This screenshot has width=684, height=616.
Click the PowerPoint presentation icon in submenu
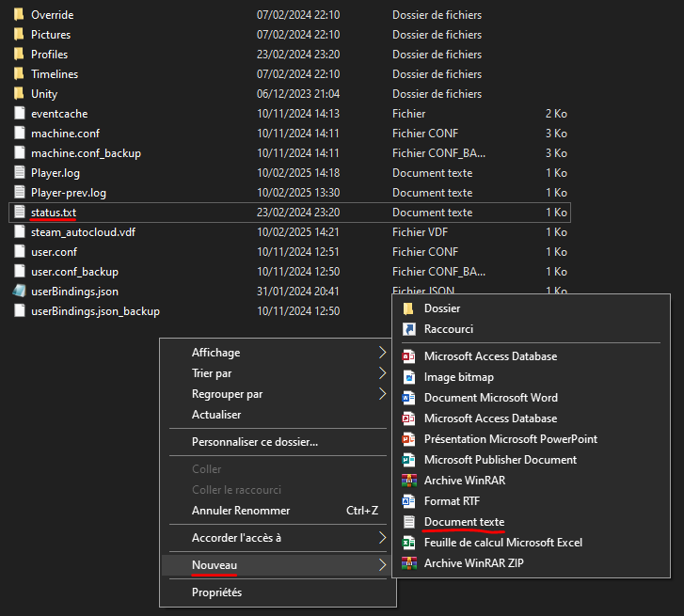408,439
